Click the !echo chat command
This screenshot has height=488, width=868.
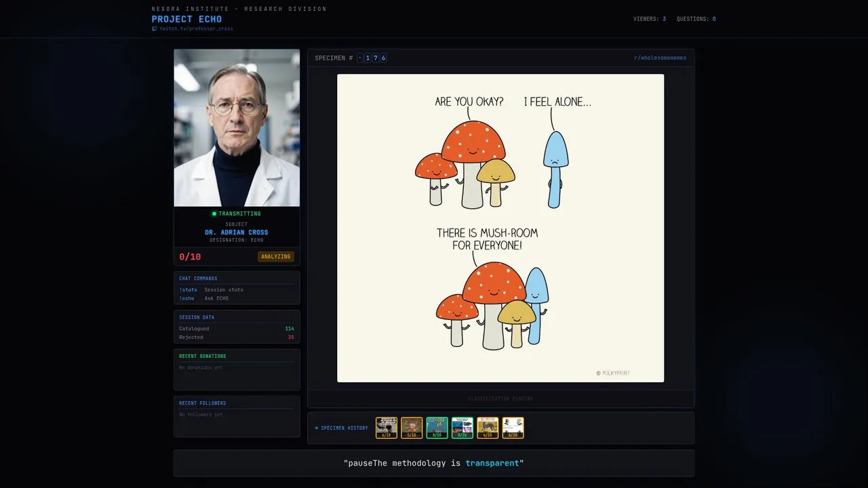[x=186, y=298]
